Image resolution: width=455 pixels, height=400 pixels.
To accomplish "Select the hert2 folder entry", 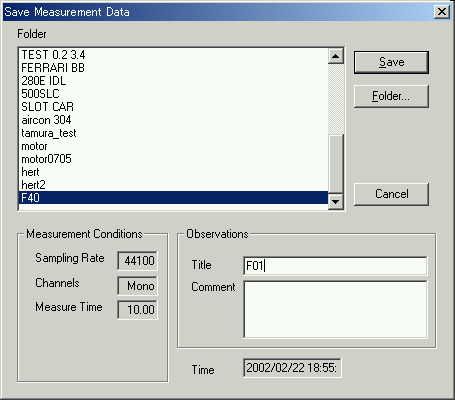I will pyautogui.click(x=174, y=185).
